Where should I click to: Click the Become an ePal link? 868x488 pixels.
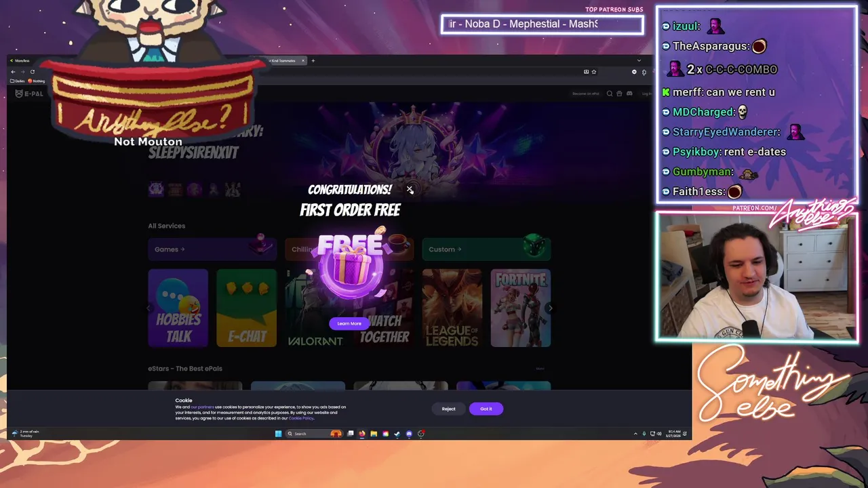tap(586, 94)
